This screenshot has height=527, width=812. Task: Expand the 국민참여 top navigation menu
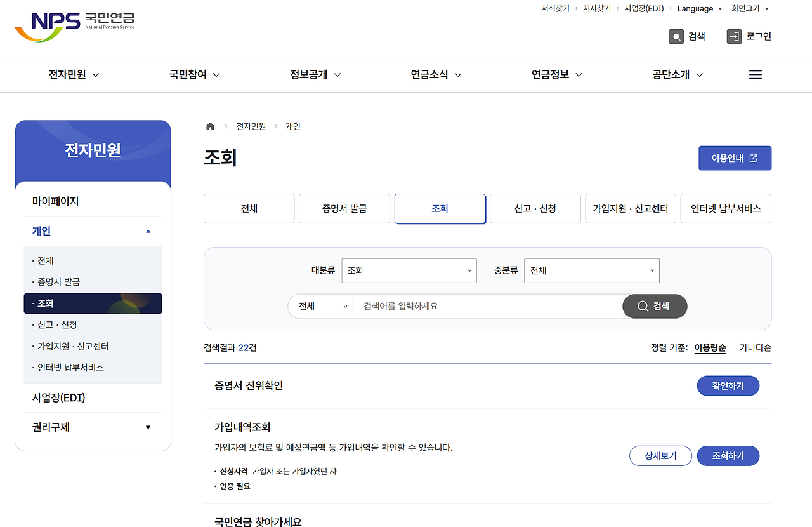[x=195, y=74]
